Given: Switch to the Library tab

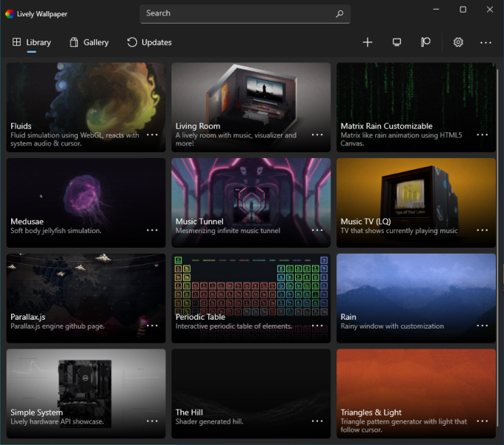Looking at the screenshot, I should (x=32, y=42).
